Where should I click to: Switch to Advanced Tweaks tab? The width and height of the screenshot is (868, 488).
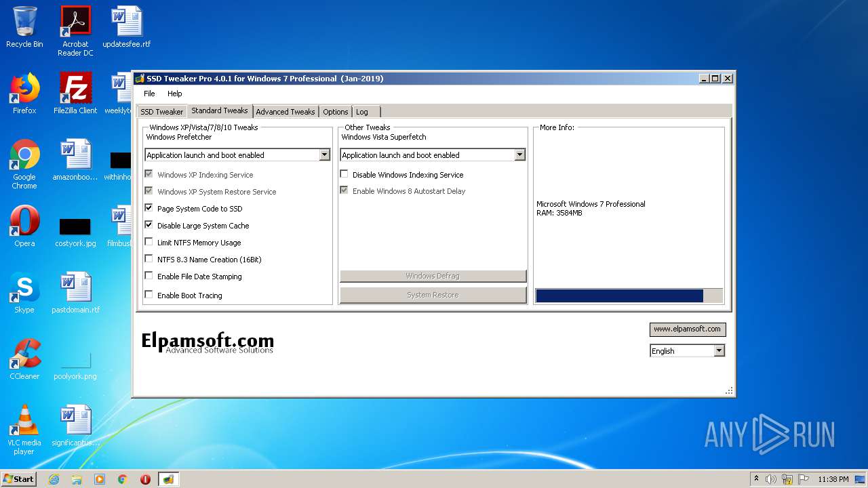[x=285, y=112]
